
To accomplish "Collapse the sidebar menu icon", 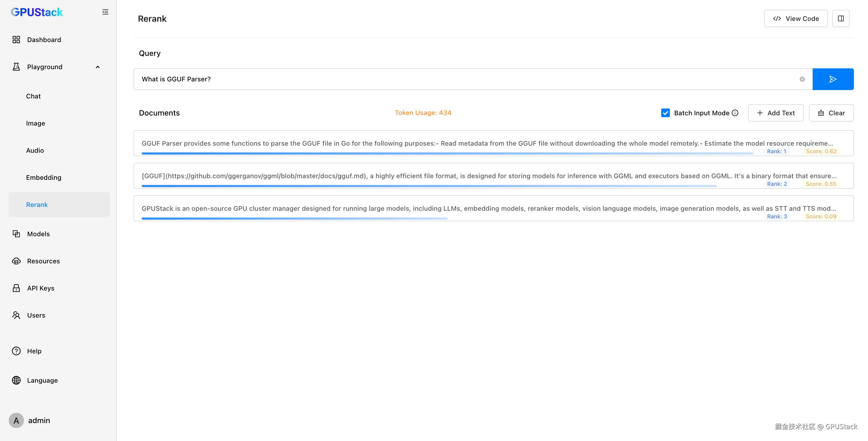I will [105, 12].
